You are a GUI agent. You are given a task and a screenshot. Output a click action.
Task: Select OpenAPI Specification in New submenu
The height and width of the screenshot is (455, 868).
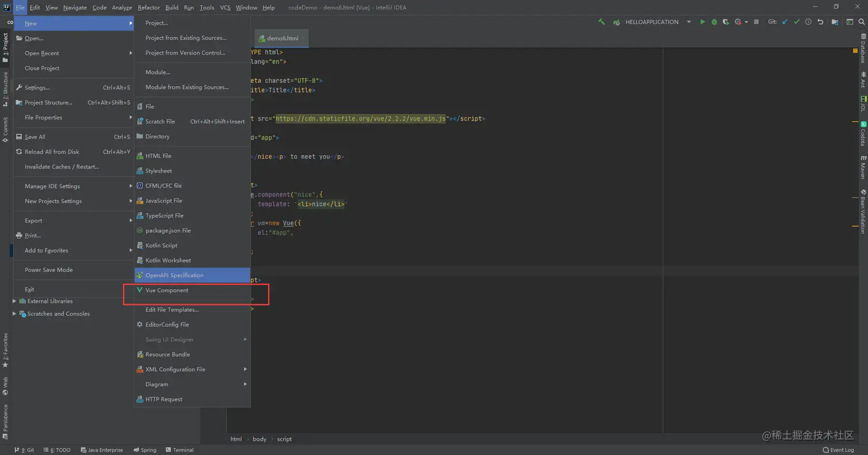pyautogui.click(x=192, y=275)
